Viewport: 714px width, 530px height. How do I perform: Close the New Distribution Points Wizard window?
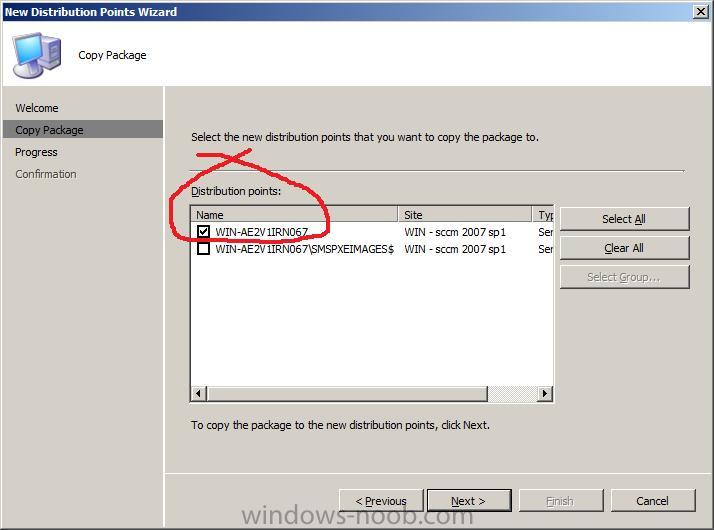tap(700, 11)
